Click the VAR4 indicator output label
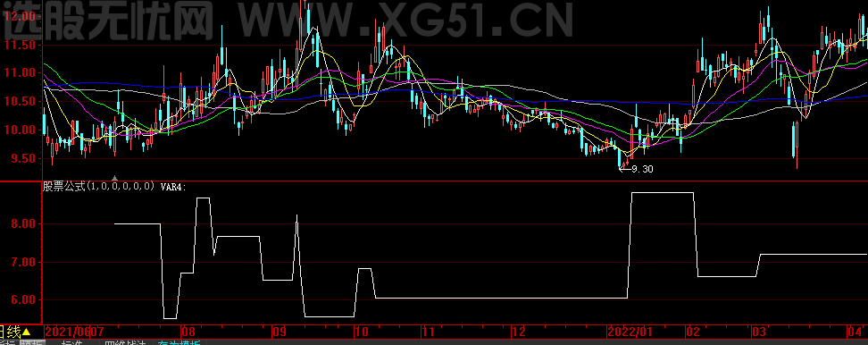 click(173, 187)
